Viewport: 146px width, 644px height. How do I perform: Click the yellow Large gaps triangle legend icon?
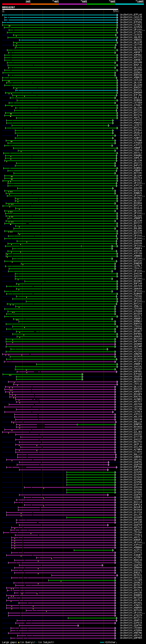pos(19,642)
